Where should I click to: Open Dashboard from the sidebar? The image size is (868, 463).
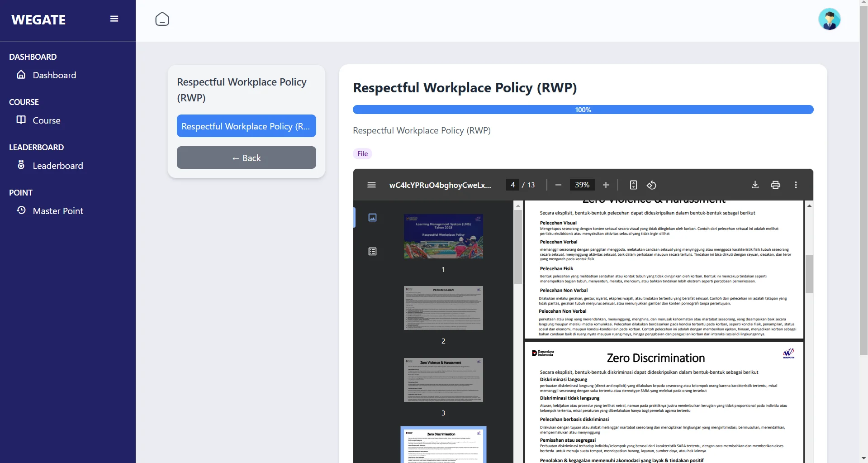click(x=54, y=75)
